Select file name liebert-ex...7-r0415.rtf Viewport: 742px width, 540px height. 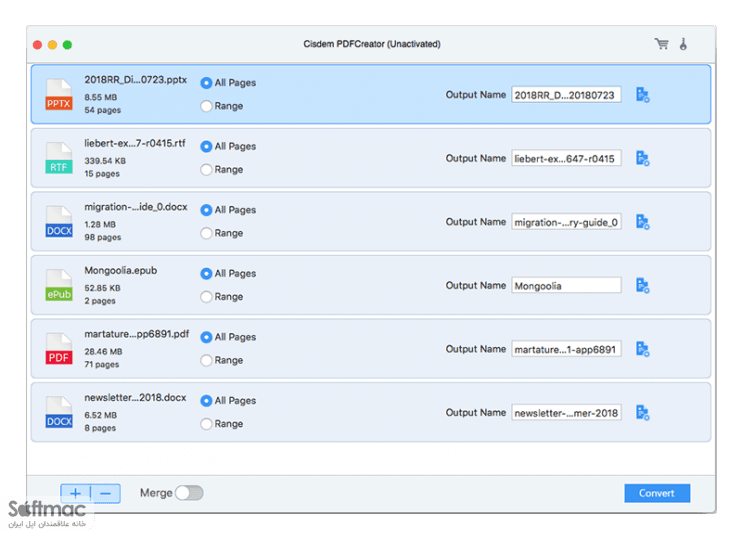[135, 143]
